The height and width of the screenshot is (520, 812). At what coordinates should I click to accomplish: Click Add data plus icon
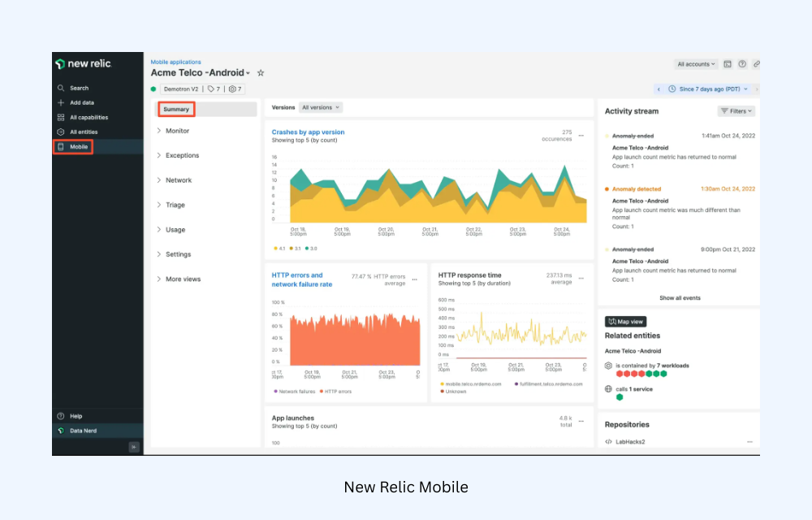(x=61, y=102)
